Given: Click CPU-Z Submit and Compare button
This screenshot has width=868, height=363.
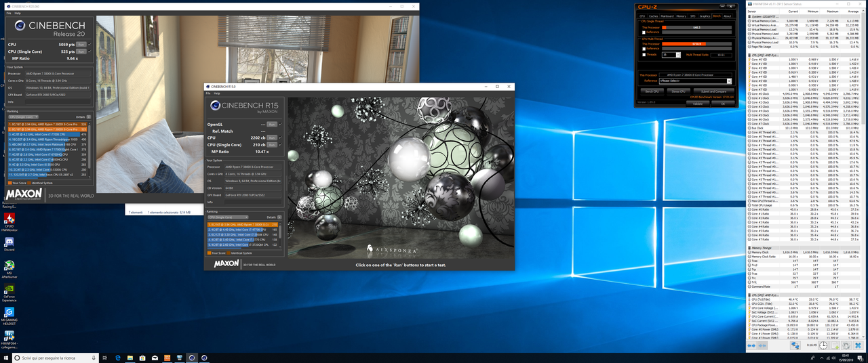Looking at the screenshot, I should (x=713, y=91).
